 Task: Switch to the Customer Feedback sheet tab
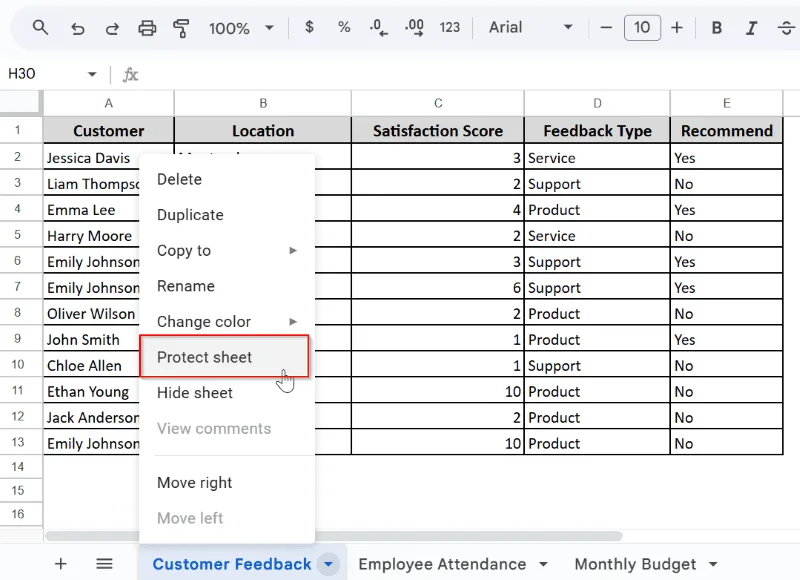point(232,564)
